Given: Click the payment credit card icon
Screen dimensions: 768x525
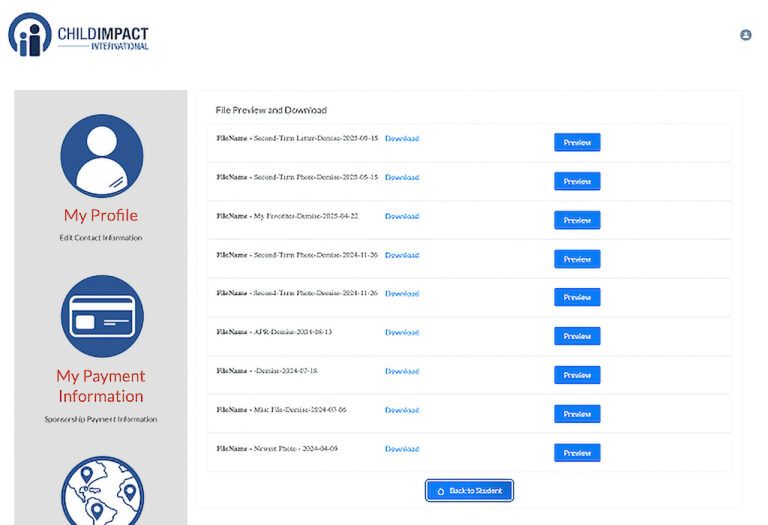Looking at the screenshot, I should (x=101, y=317).
